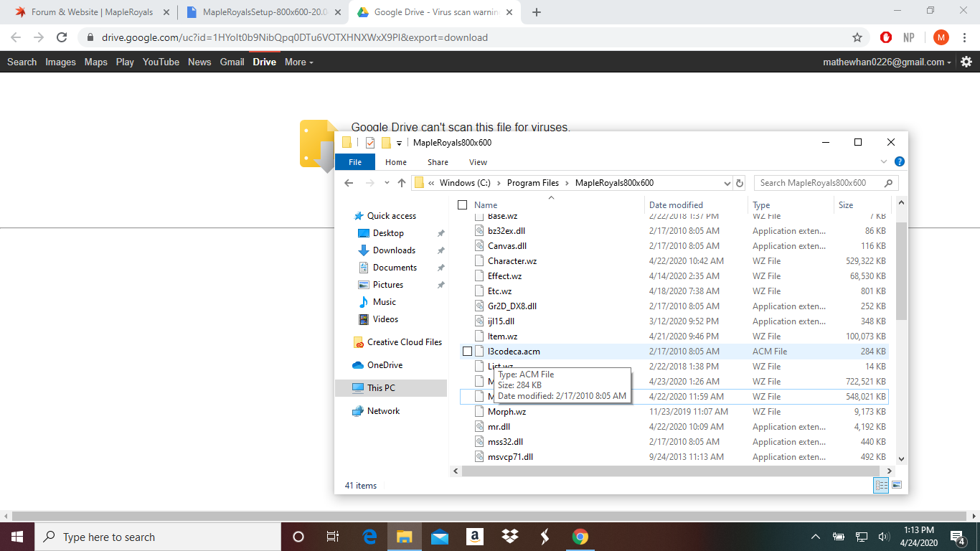The image size is (980, 551).
Task: Open recent locations dropdown in Explorer
Action: (387, 183)
